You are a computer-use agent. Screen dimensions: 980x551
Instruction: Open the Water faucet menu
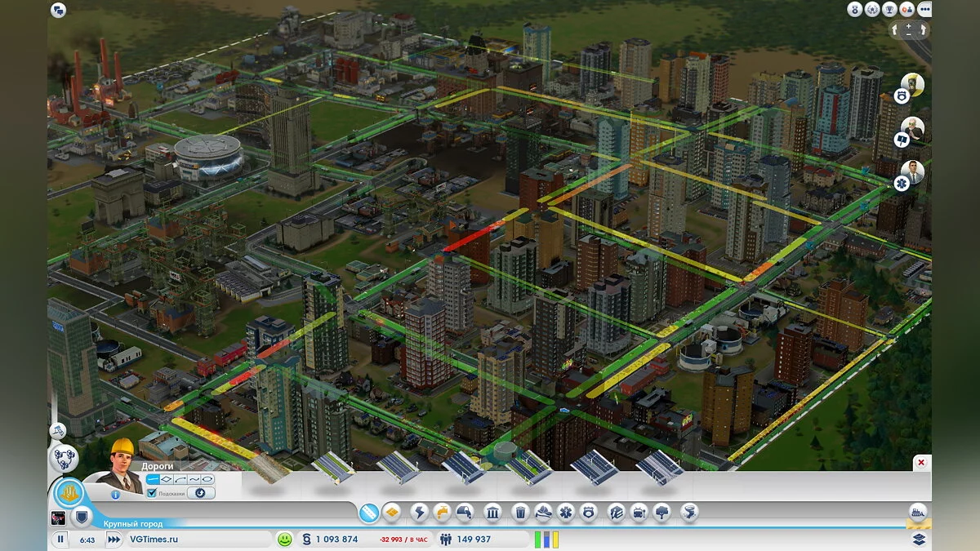click(442, 513)
